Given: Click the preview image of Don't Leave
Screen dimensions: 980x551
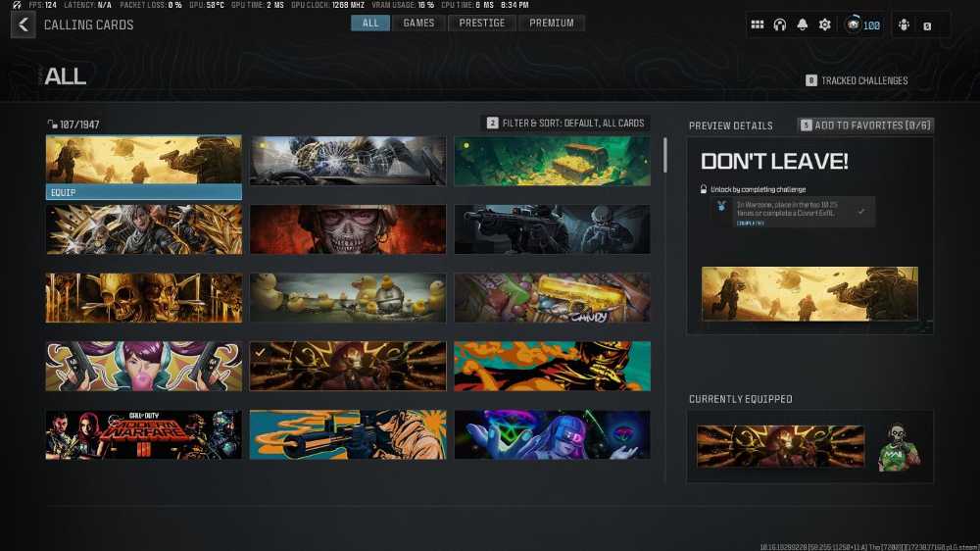Looking at the screenshot, I should click(810, 294).
